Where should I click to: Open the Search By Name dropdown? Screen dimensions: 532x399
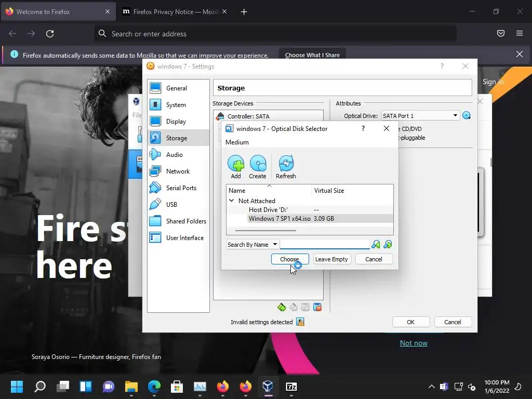click(x=252, y=245)
